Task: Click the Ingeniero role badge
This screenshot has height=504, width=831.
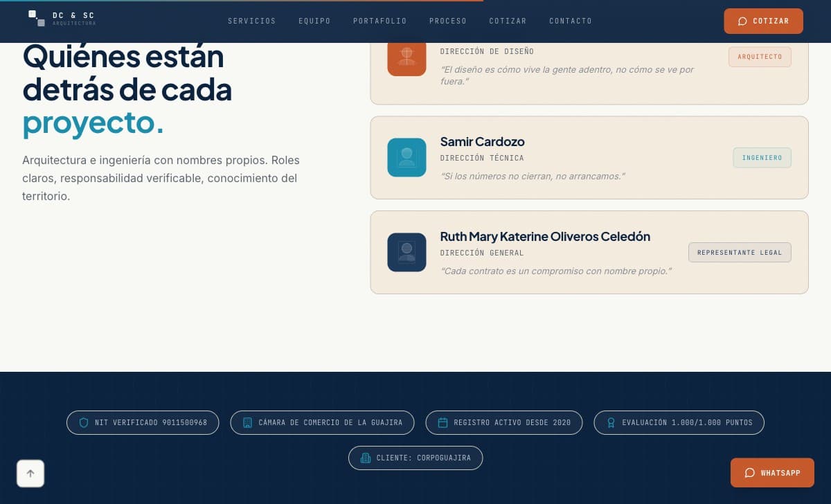Action: pos(762,158)
